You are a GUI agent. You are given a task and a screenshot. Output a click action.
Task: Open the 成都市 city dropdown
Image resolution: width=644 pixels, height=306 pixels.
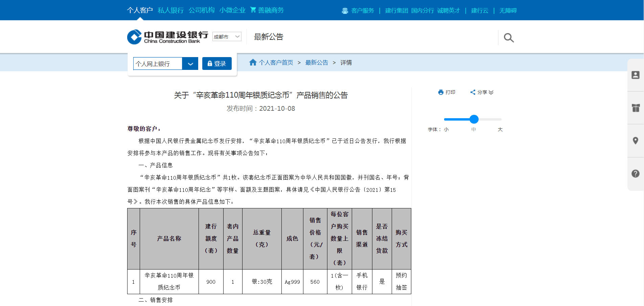(227, 36)
